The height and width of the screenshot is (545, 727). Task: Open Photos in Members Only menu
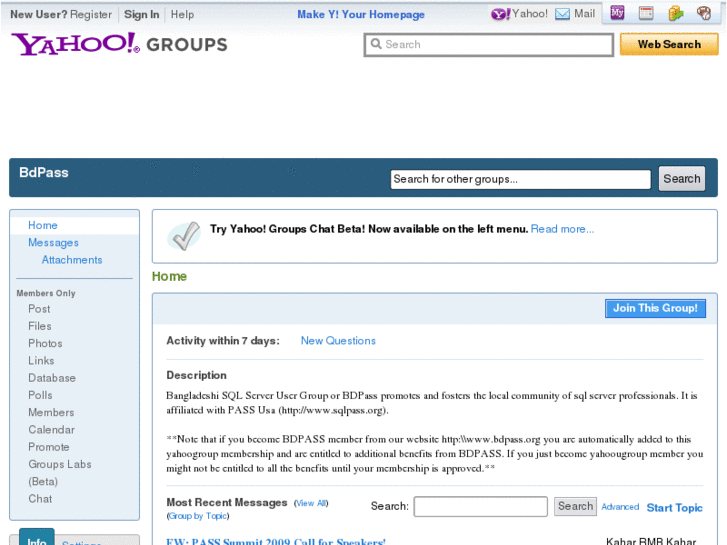click(x=45, y=343)
